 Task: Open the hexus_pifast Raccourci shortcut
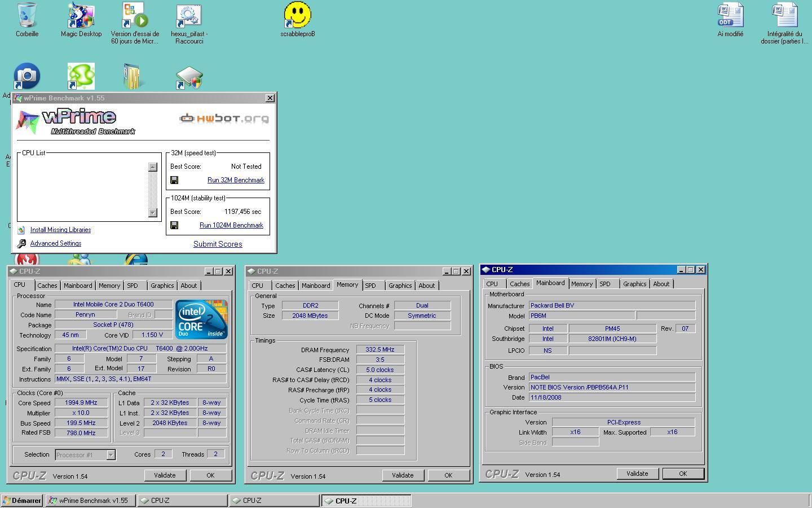[189, 15]
